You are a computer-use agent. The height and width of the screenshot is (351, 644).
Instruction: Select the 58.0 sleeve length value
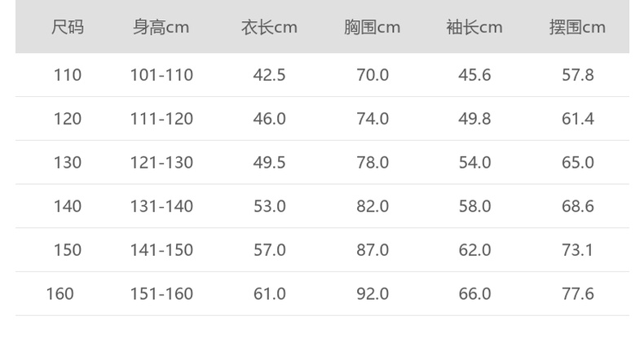(474, 206)
